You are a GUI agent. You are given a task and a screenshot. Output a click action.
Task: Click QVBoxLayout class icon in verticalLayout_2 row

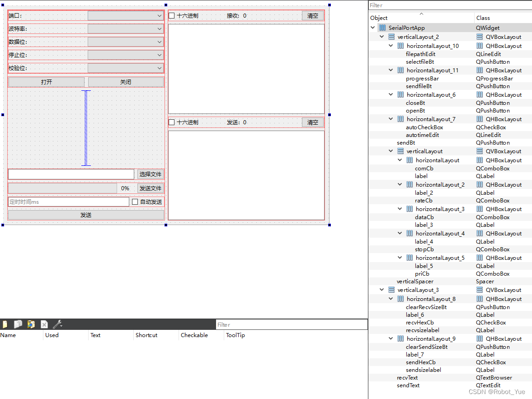click(x=480, y=37)
